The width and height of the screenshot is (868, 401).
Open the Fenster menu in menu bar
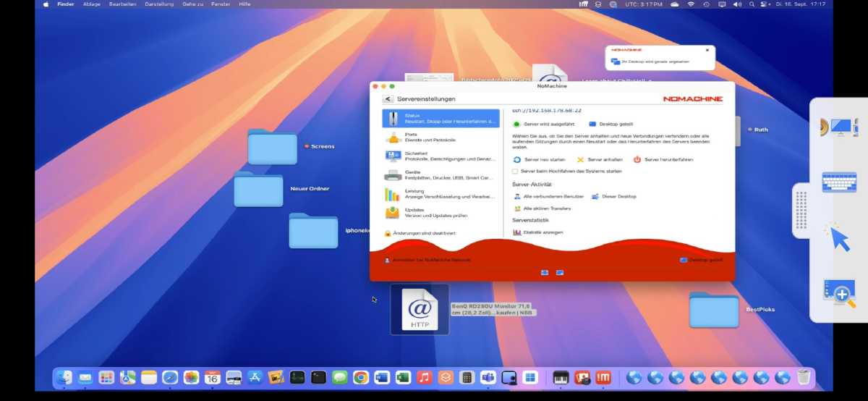[221, 4]
